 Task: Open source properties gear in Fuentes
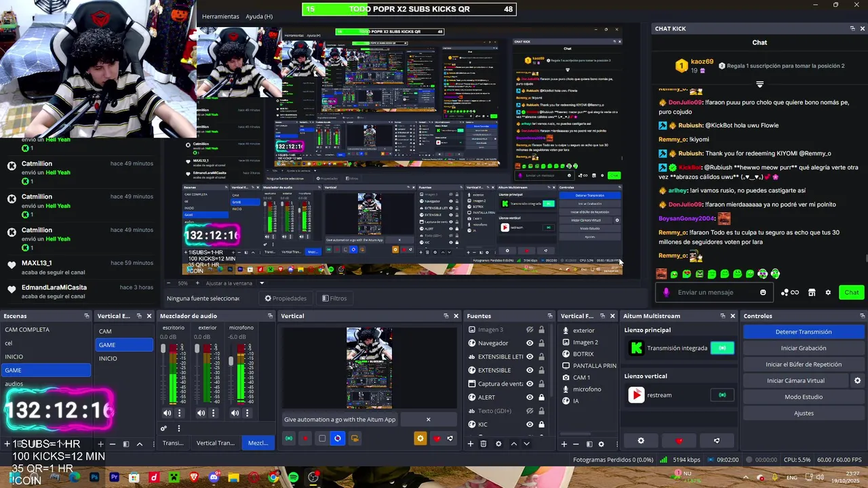[x=498, y=444]
